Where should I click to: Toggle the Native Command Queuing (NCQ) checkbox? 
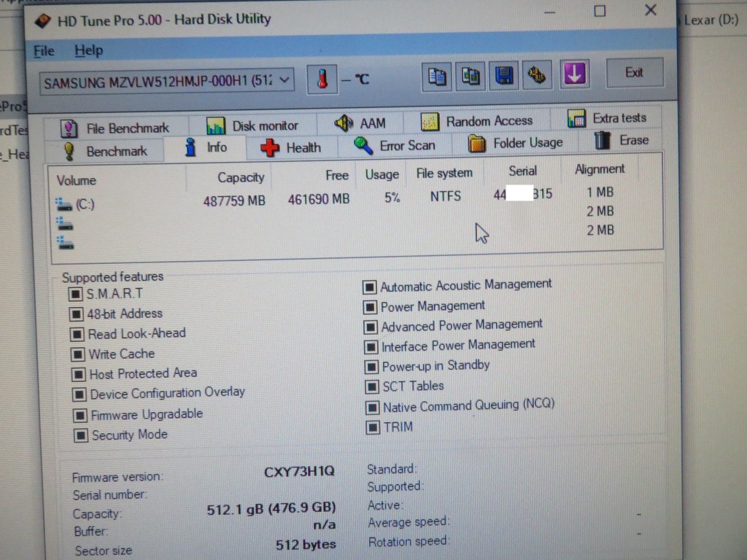[x=373, y=408]
